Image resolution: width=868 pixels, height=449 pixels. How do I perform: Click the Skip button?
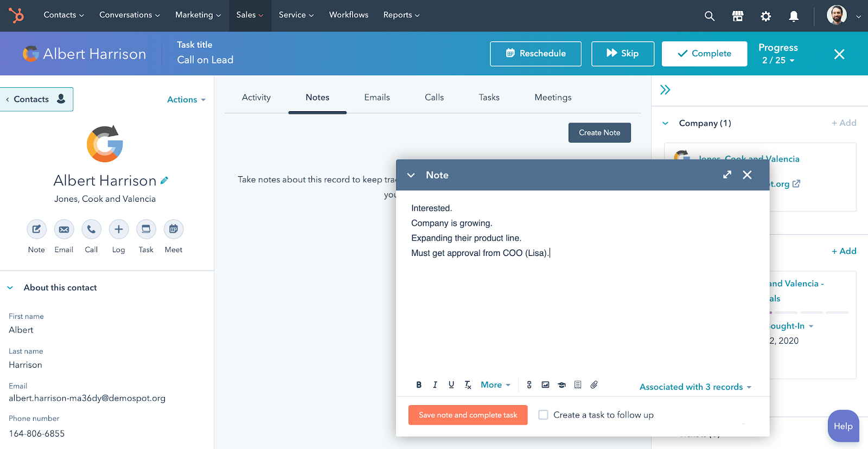pos(623,54)
